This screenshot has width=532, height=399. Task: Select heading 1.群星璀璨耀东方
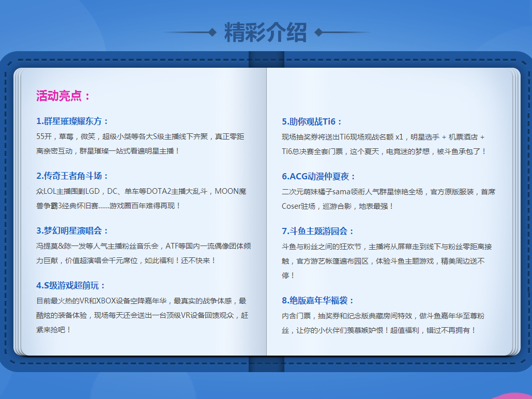[x=72, y=121]
